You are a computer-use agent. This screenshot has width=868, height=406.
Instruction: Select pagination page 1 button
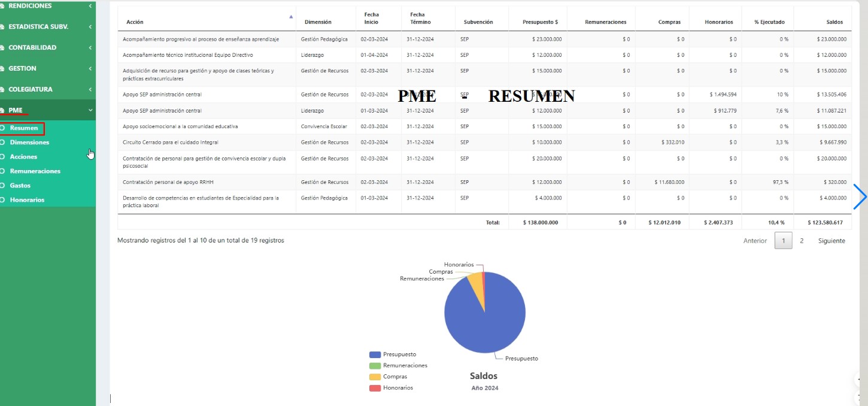click(x=783, y=241)
